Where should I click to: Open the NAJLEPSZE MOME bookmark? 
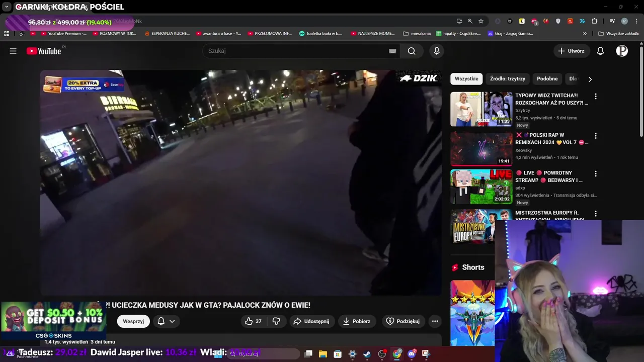pos(373,34)
